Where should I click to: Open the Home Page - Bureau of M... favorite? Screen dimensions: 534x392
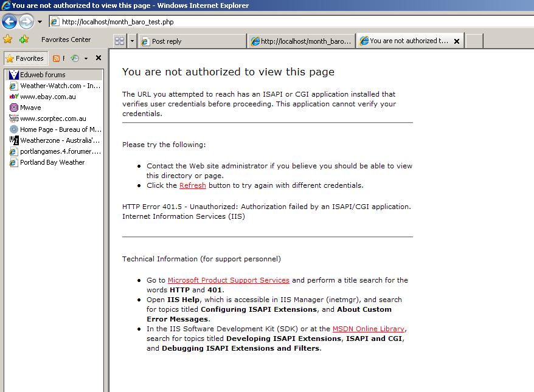point(55,129)
